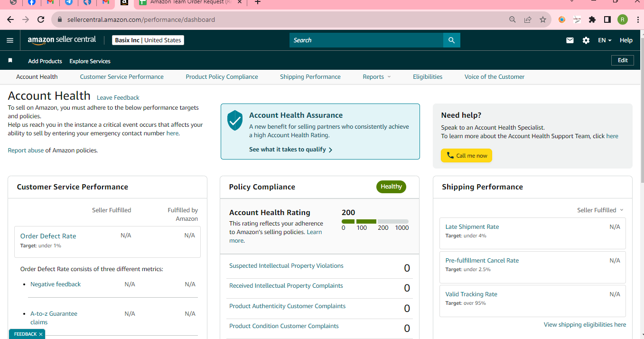
Task: Open Pre-fulfillment Cancel Rate link
Action: (x=482, y=261)
